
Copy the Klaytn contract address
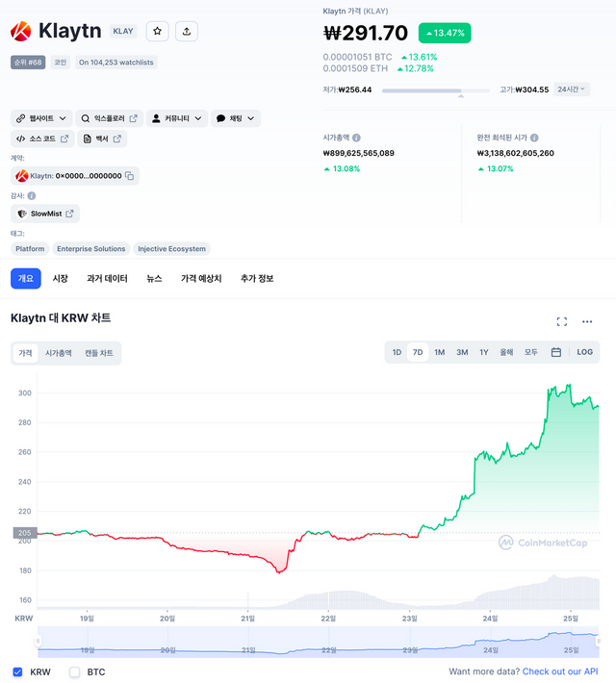click(130, 175)
